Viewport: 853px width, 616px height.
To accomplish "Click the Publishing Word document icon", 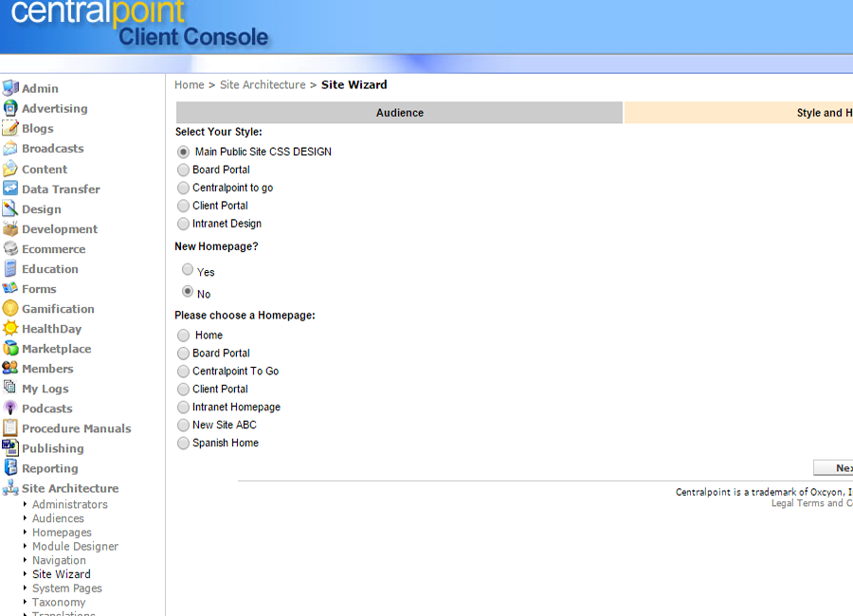I will click(x=10, y=447).
